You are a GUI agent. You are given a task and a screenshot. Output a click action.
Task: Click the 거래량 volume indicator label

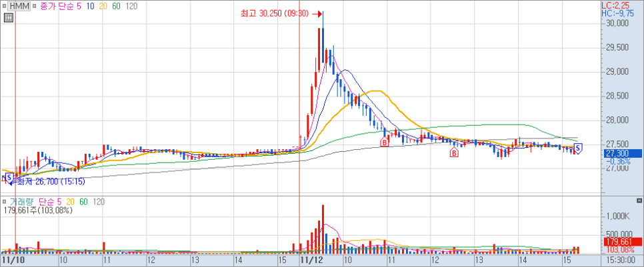[21, 202]
